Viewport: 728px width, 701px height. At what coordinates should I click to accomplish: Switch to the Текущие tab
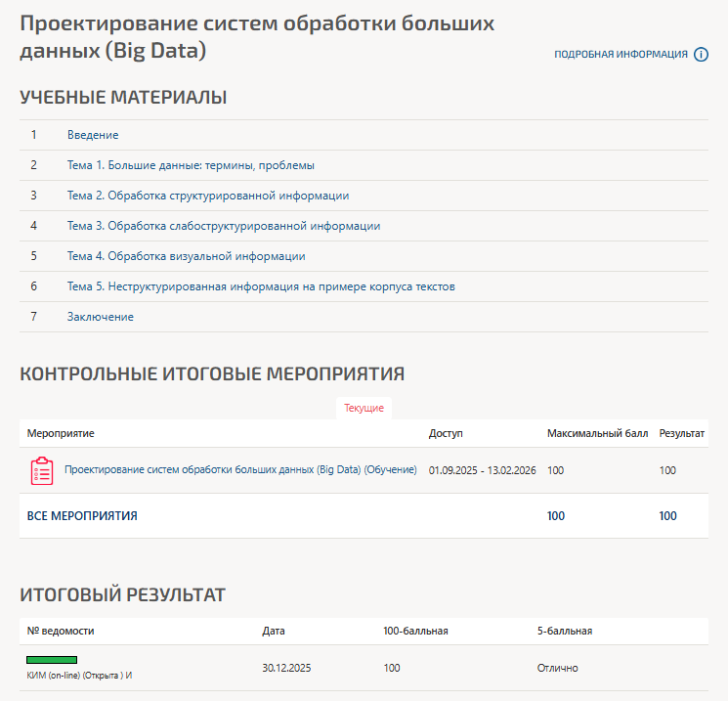point(364,408)
